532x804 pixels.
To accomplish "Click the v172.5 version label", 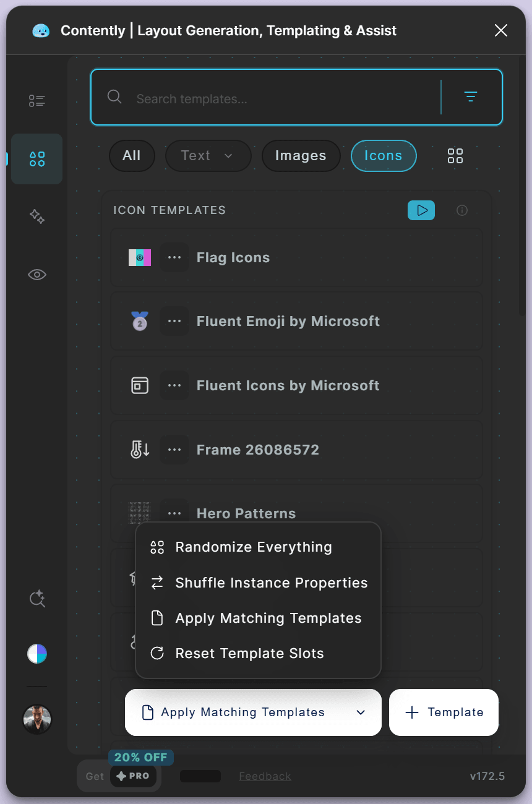I will coord(487,776).
